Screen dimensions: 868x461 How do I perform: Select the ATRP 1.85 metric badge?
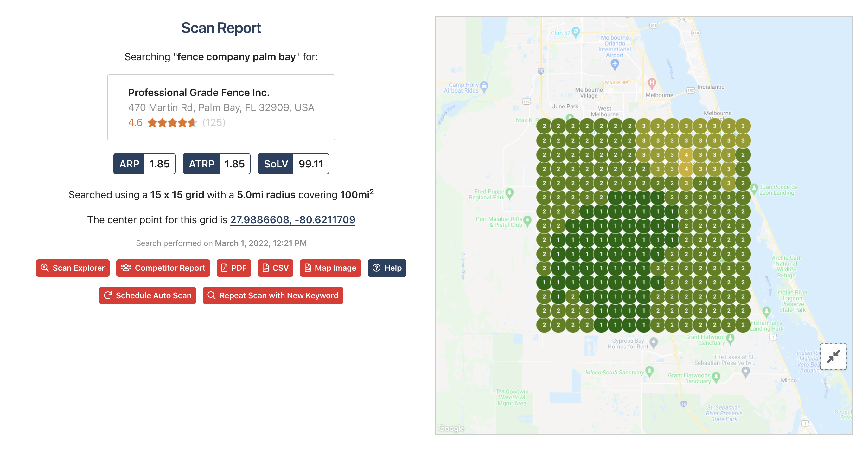pos(217,164)
